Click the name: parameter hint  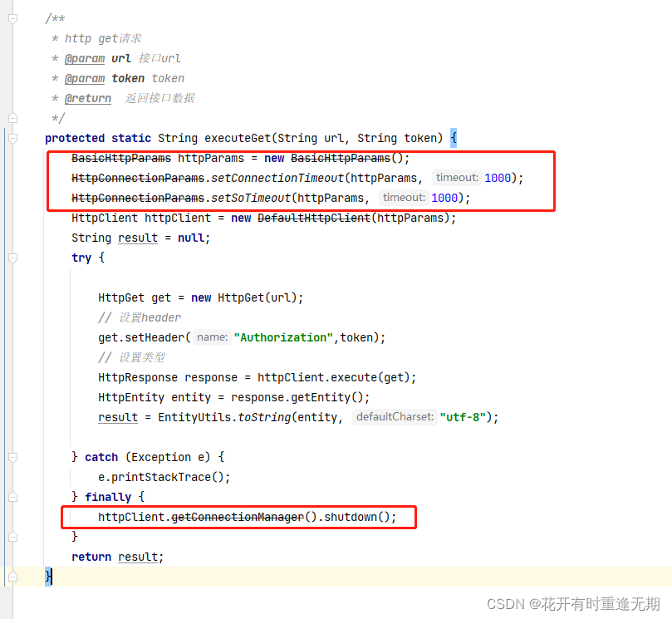coord(212,337)
